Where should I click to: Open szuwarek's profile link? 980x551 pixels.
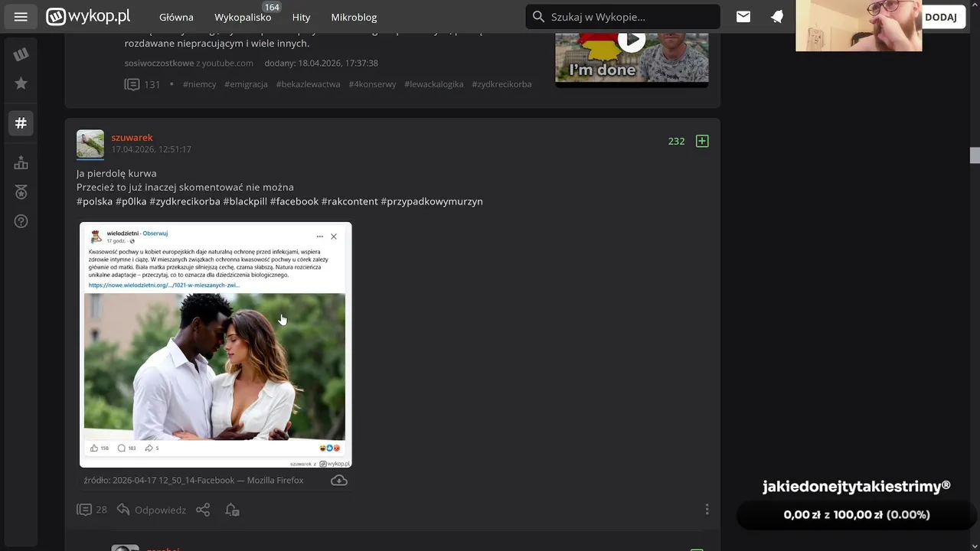click(132, 138)
